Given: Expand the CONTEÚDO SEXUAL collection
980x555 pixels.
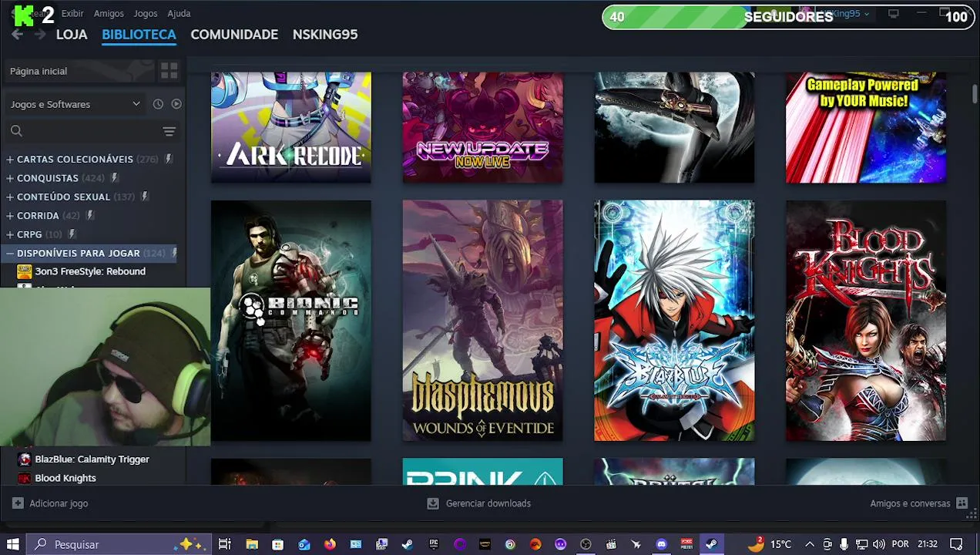Looking at the screenshot, I should [10, 197].
